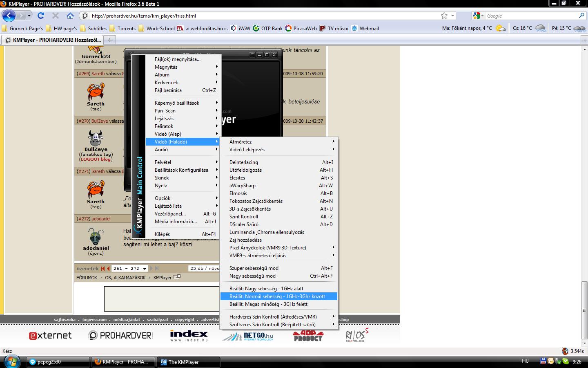Toggle 'Zaj hozzáadása' option

tap(279, 240)
